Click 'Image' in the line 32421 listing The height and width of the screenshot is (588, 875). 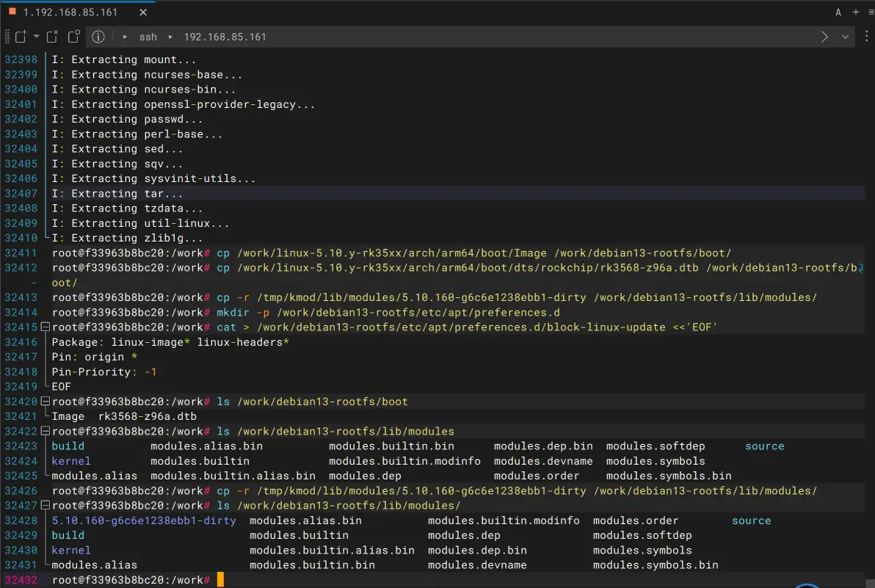(x=68, y=416)
